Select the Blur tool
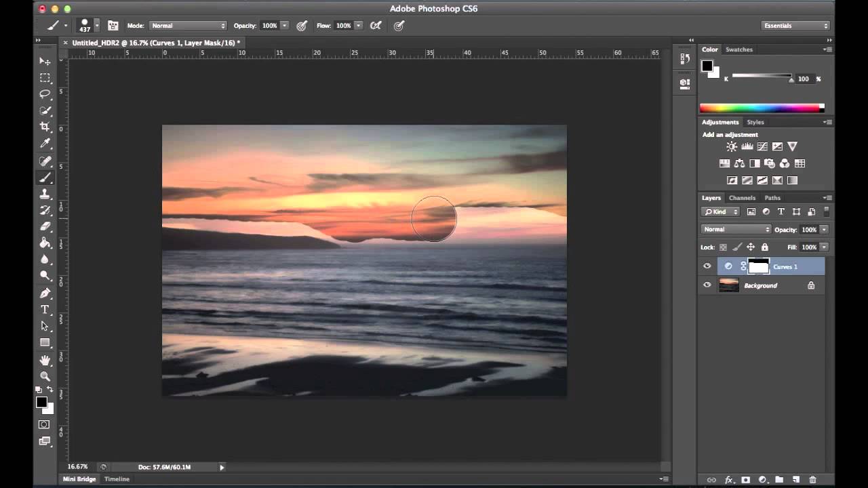Viewport: 868px width, 488px height. click(45, 259)
